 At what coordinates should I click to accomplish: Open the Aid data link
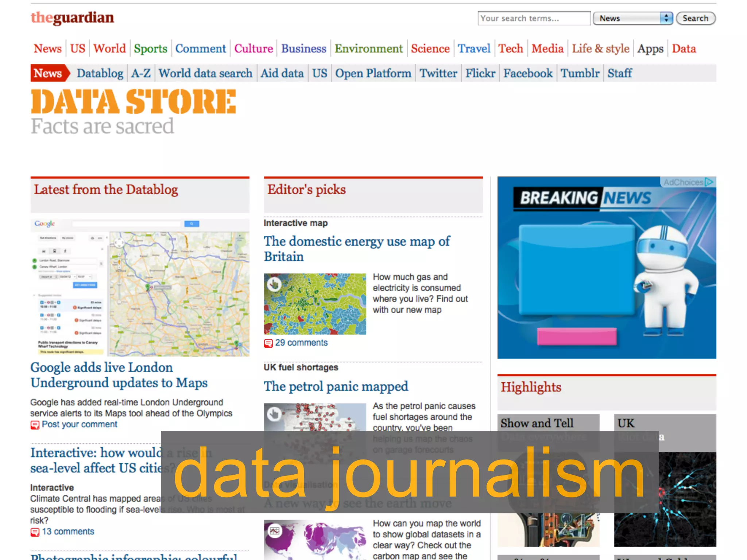282,73
